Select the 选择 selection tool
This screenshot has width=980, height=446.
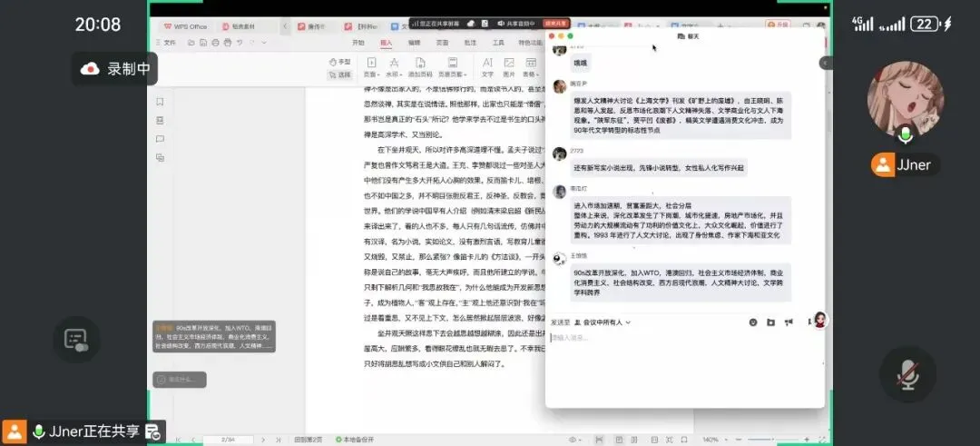coord(339,74)
